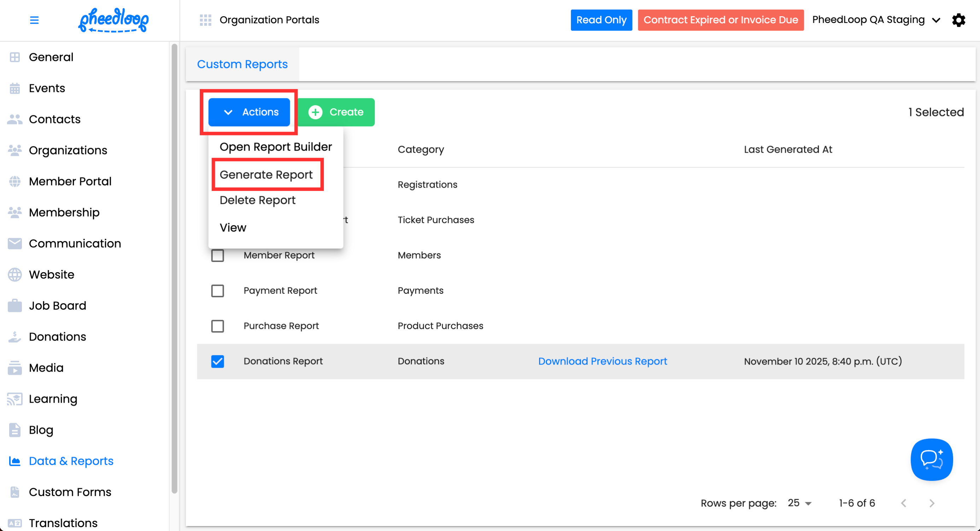Image resolution: width=980 pixels, height=531 pixels.
Task: Open the chat support bubble
Action: [931, 460]
